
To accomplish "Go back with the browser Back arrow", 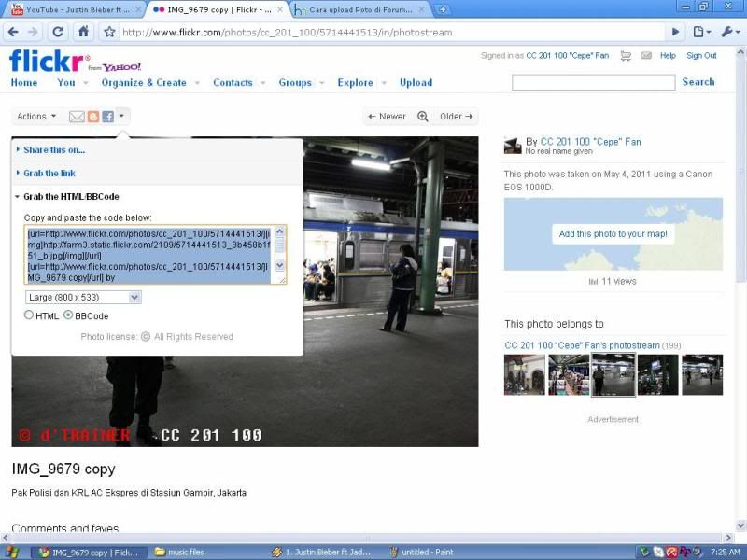I will (13, 33).
